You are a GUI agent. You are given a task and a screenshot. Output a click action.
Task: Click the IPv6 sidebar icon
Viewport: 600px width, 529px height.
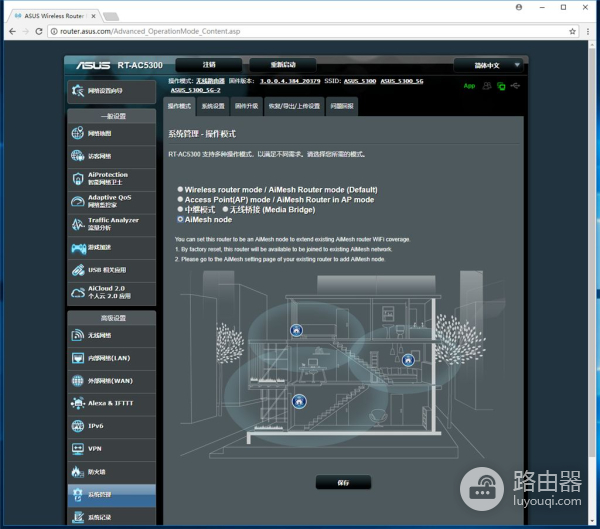tap(78, 426)
